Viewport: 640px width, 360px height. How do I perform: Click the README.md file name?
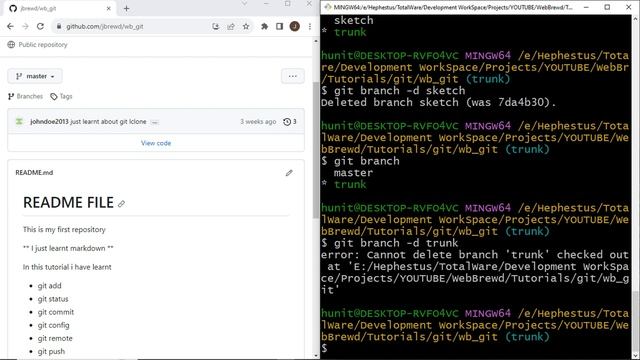pyautogui.click(x=34, y=173)
